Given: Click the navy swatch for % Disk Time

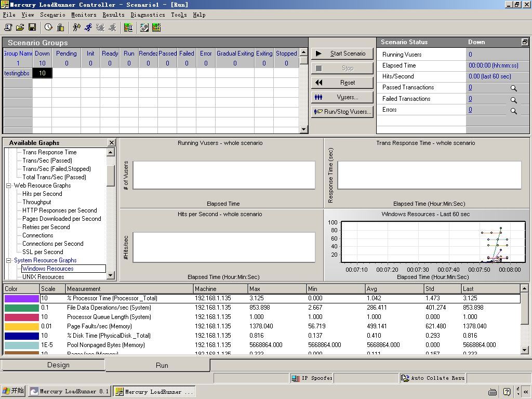Looking at the screenshot, I should click(21, 336).
